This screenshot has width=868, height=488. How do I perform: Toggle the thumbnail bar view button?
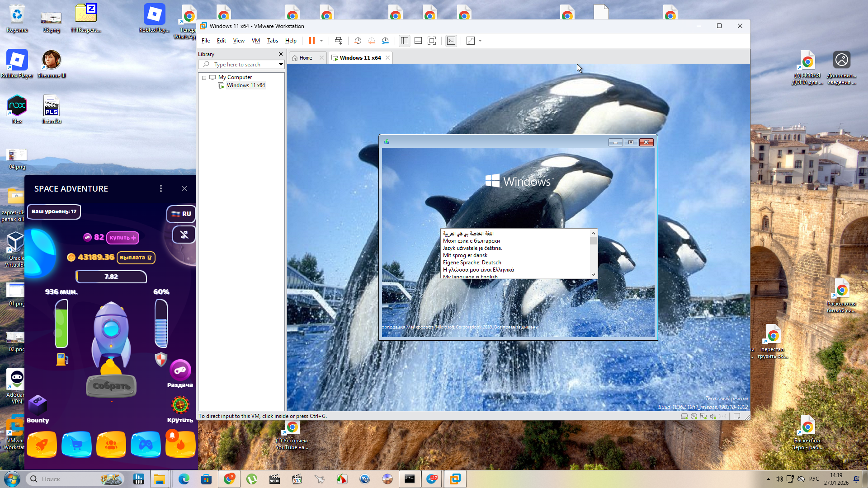coord(418,41)
